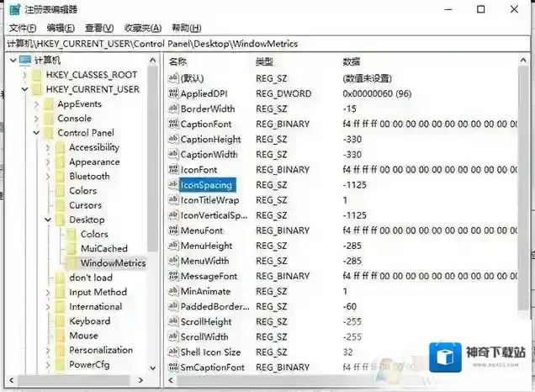Click the IconTitleWrap string icon
The height and width of the screenshot is (392, 535).
(x=173, y=199)
